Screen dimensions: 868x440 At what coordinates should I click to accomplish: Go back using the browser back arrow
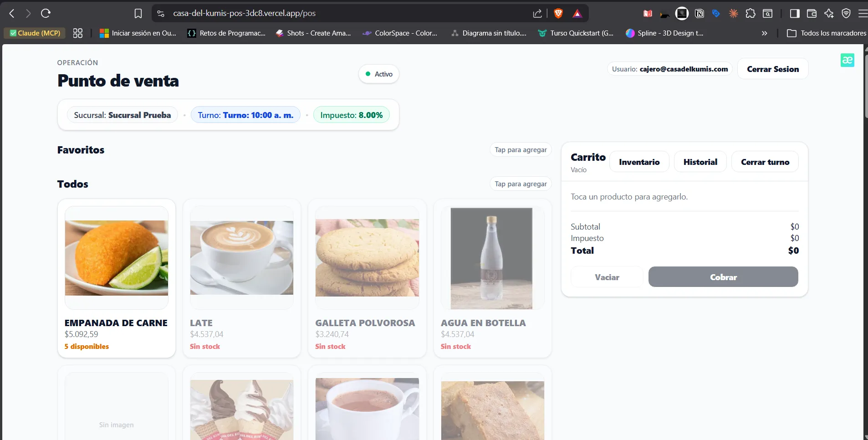click(12, 14)
